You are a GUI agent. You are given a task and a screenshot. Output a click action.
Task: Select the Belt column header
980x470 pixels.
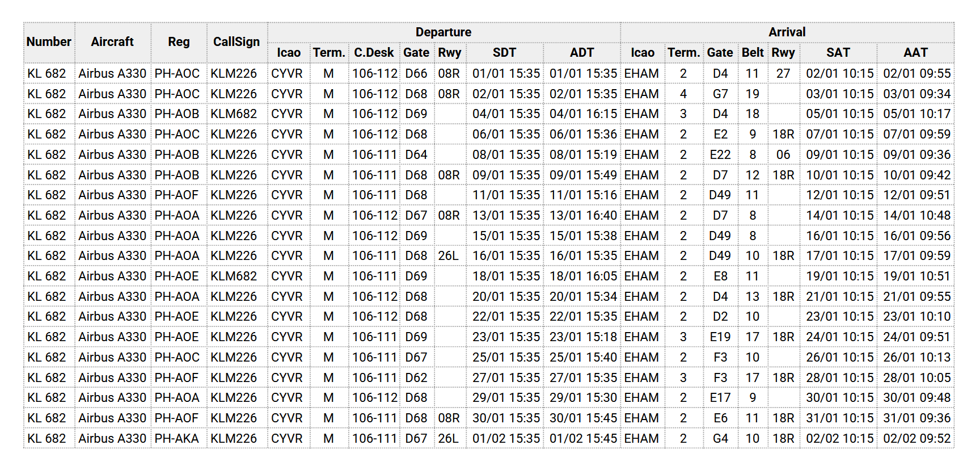(753, 53)
